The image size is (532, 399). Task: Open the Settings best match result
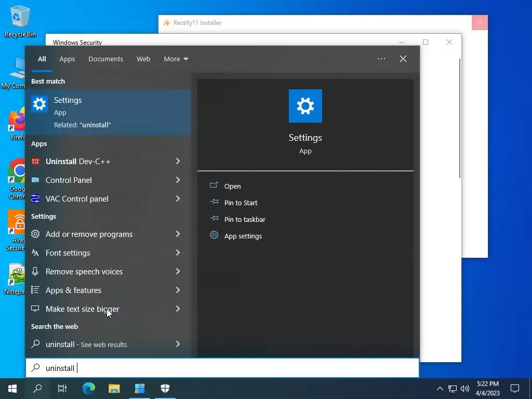[108, 112]
